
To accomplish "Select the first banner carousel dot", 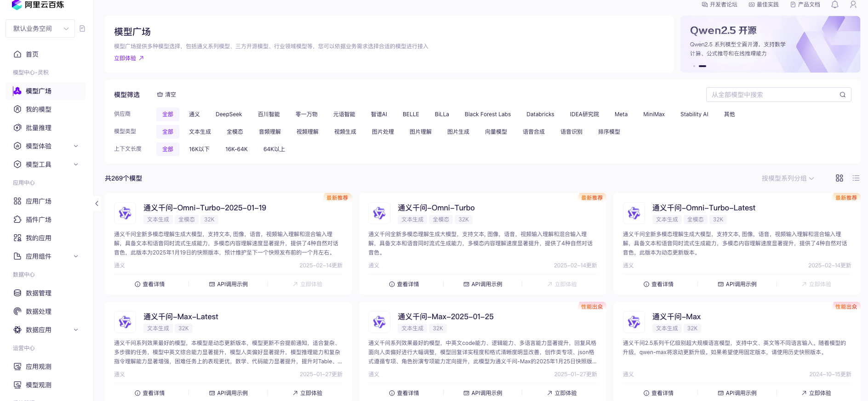I will click(694, 66).
